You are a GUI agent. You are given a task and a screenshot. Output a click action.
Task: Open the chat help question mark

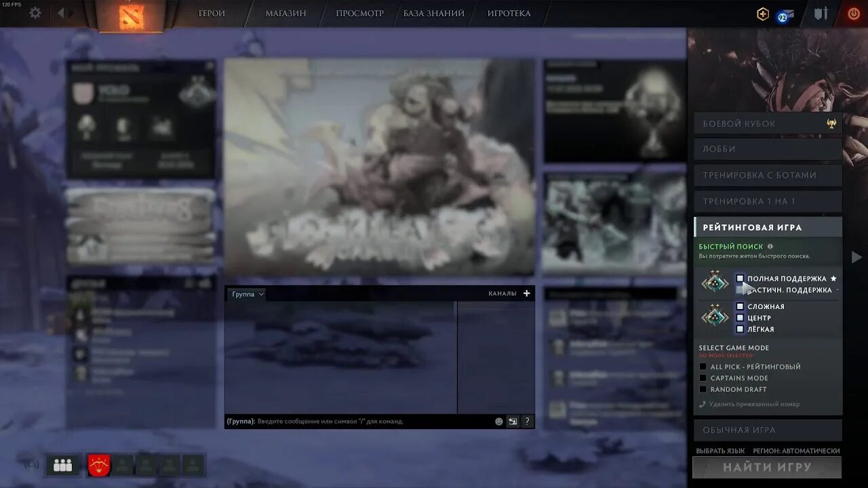point(527,422)
